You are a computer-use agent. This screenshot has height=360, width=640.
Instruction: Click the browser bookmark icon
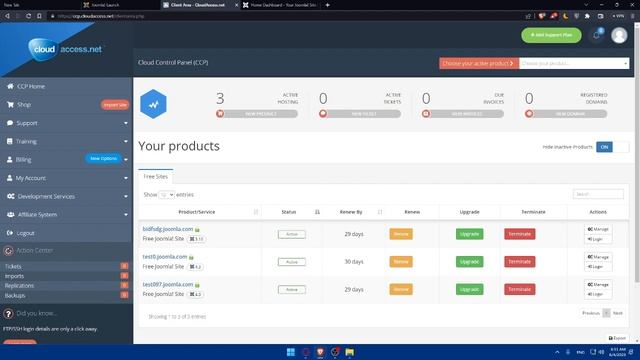tap(39, 16)
